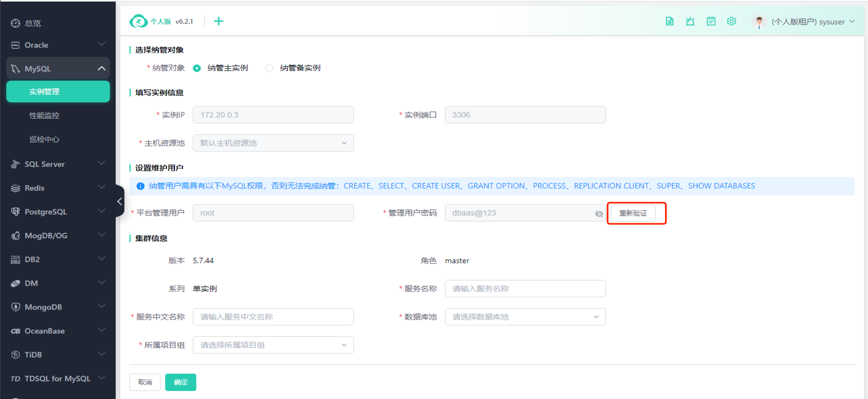Viewport: 868px width, 399px height.
Task: Expand the PostgreSQL sidebar menu
Action: [x=58, y=211]
